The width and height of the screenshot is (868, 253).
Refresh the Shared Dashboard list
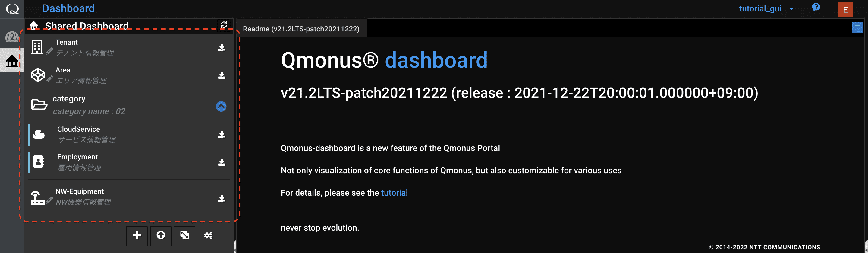[224, 25]
